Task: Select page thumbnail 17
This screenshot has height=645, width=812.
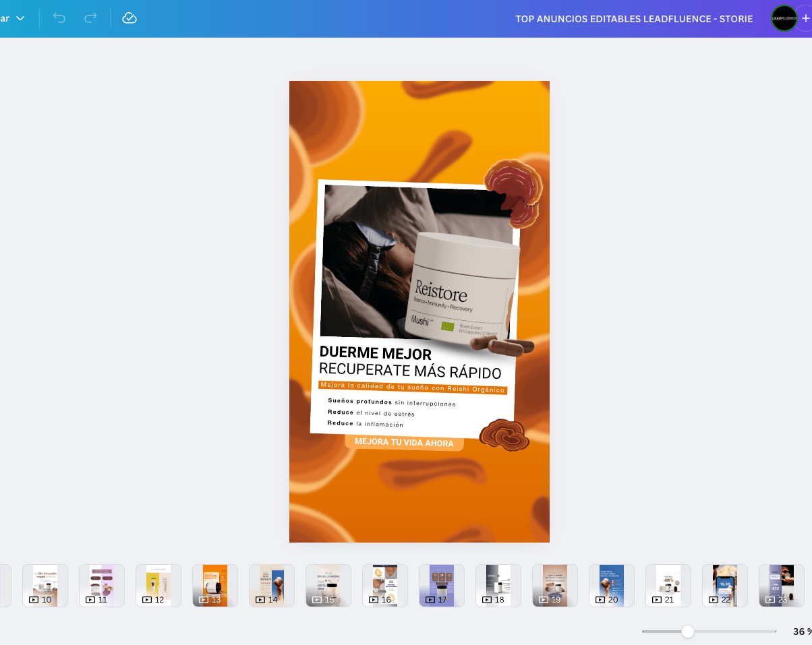Action: click(x=442, y=586)
